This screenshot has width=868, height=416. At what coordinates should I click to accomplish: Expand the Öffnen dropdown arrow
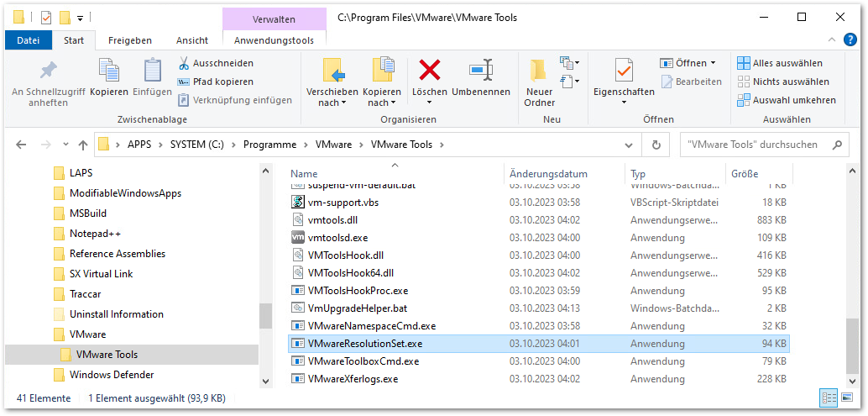pos(713,63)
